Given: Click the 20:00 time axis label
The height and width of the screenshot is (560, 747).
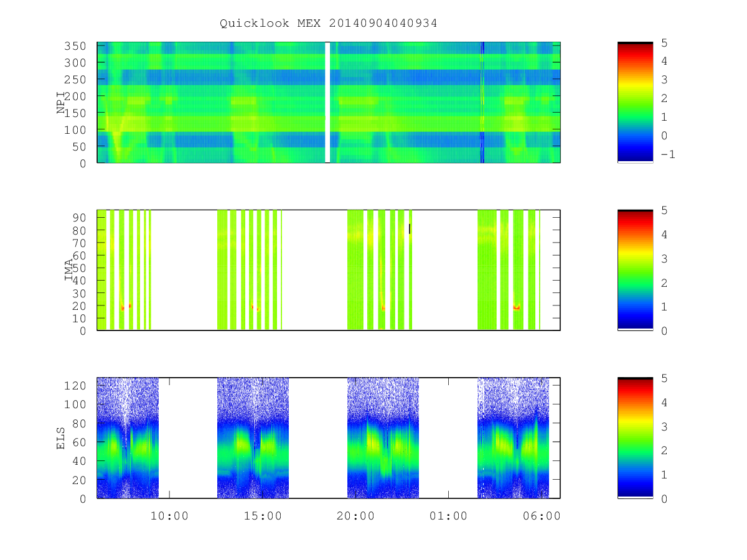Looking at the screenshot, I should (355, 516).
